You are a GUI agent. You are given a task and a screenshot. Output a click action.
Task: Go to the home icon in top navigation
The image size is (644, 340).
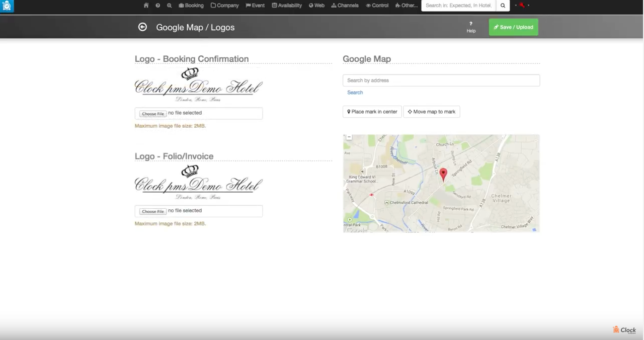pyautogui.click(x=146, y=6)
